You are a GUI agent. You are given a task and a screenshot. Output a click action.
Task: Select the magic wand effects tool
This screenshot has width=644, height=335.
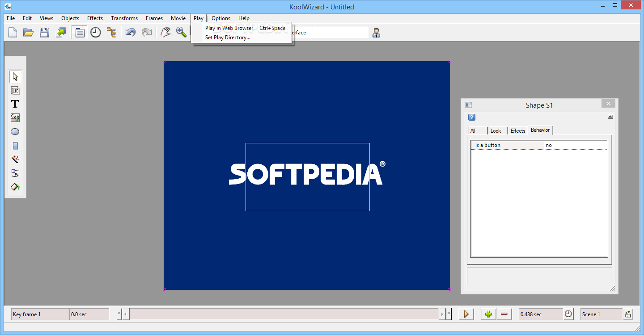click(x=15, y=159)
